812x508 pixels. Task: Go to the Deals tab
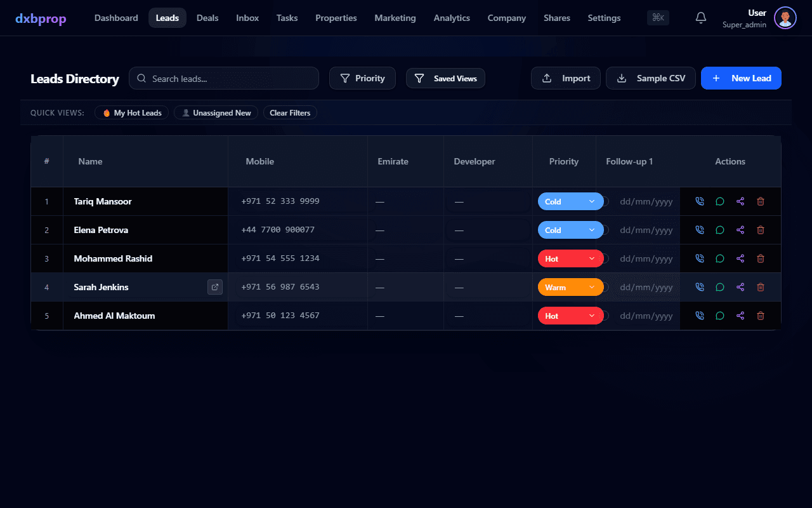pyautogui.click(x=207, y=18)
